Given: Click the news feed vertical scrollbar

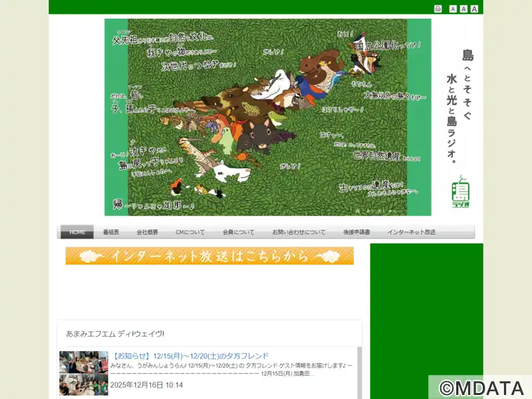Looking at the screenshot, I should (x=360, y=372).
